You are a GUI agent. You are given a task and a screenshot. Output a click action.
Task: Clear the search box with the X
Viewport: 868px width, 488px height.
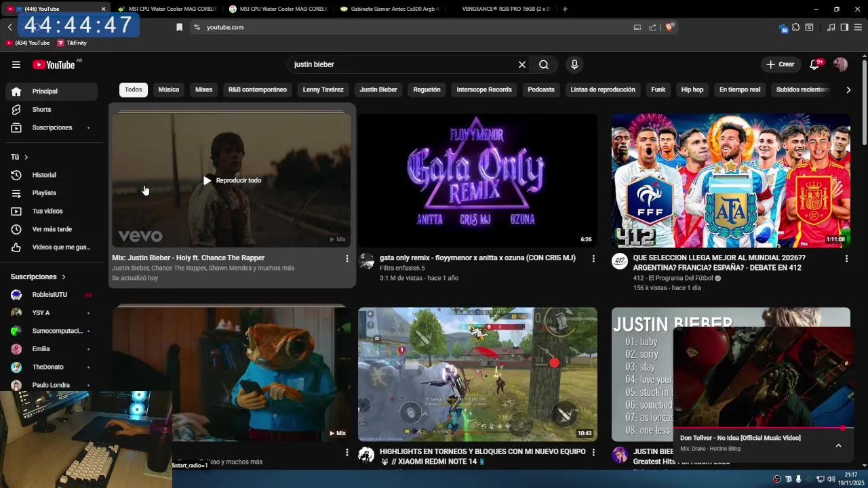point(522,64)
